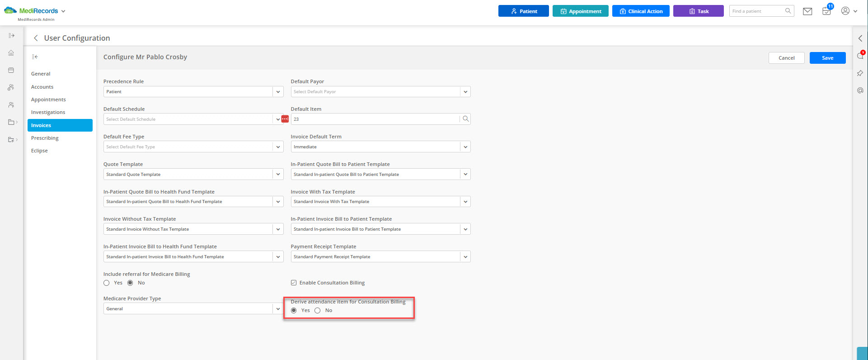Image resolution: width=868 pixels, height=360 pixels.
Task: Open the MediRecords practice switcher chevron
Action: (x=63, y=11)
